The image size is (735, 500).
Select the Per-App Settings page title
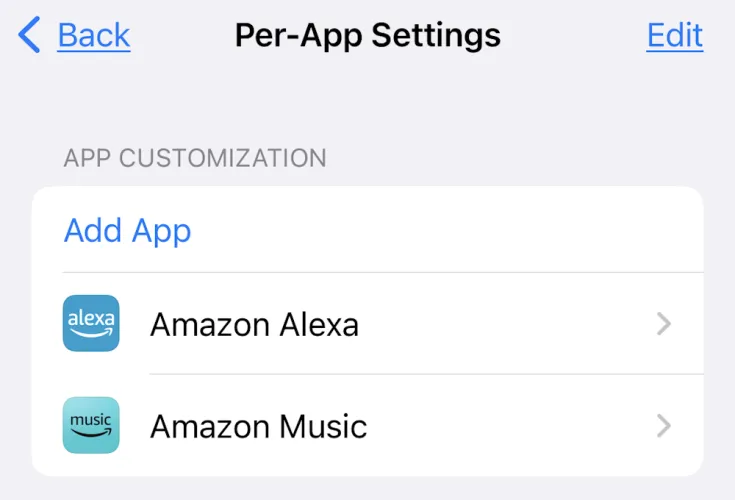point(367,36)
